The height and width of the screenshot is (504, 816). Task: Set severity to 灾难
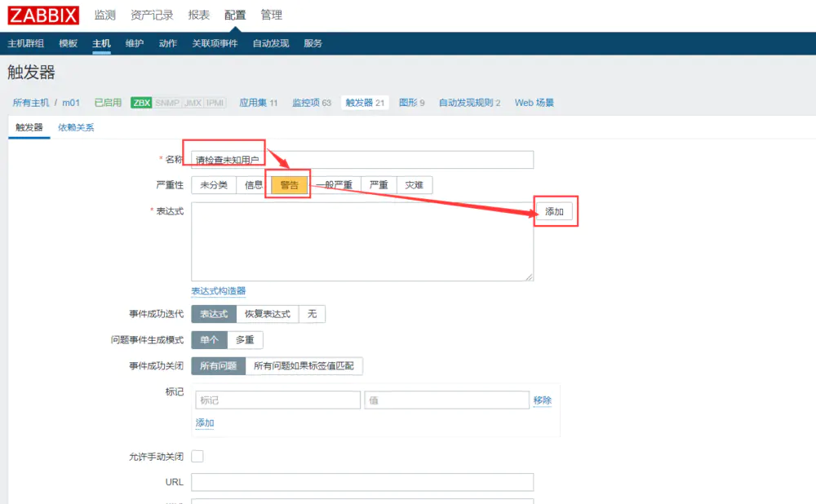(415, 184)
